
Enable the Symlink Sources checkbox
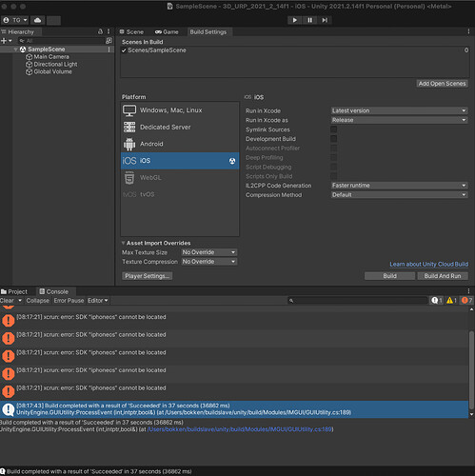(334, 129)
